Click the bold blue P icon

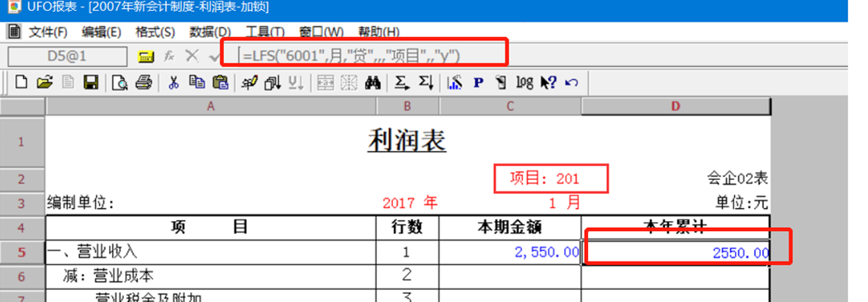(479, 83)
